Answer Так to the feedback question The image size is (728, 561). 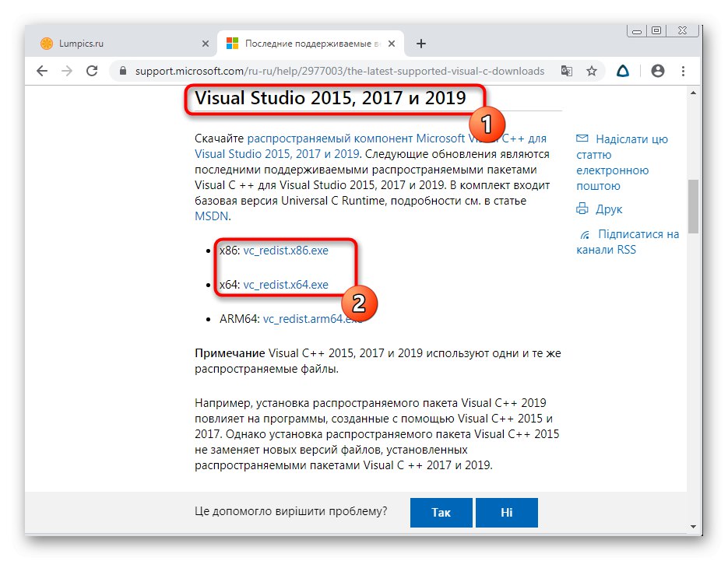tap(441, 513)
